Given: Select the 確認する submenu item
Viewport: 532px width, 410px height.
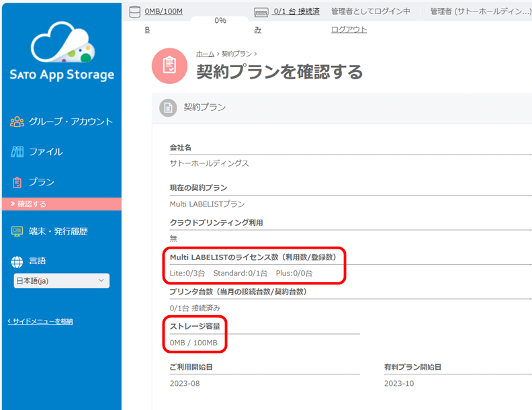Looking at the screenshot, I should [62, 204].
